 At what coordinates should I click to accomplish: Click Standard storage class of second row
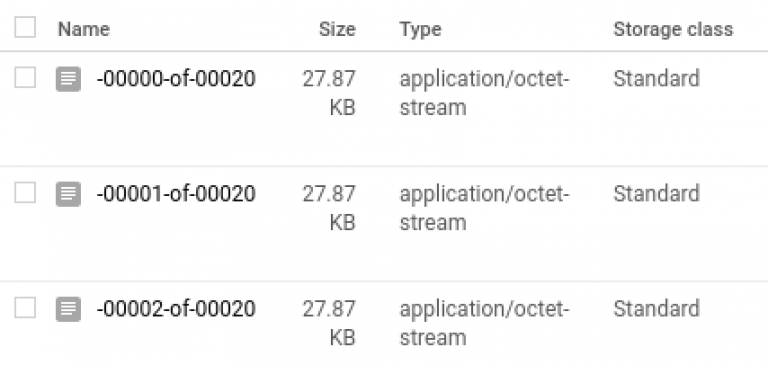coord(656,194)
